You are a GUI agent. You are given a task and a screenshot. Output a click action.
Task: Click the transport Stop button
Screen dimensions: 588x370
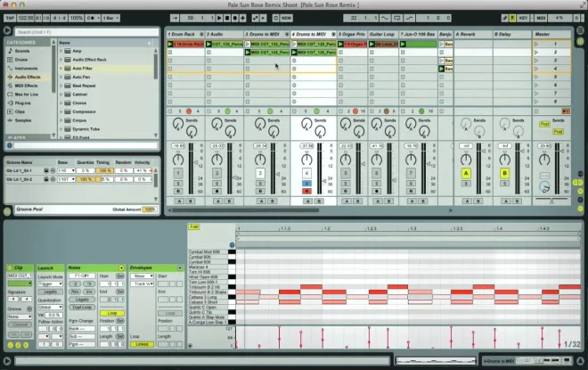227,18
